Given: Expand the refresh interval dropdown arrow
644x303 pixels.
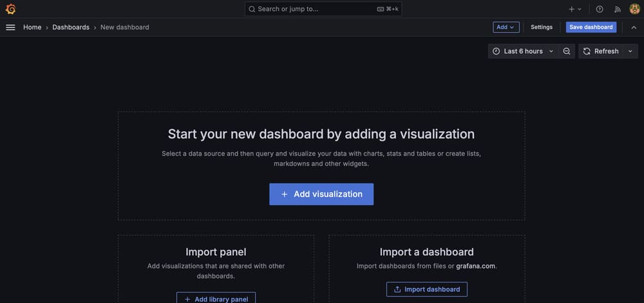Looking at the screenshot, I should coord(630,51).
